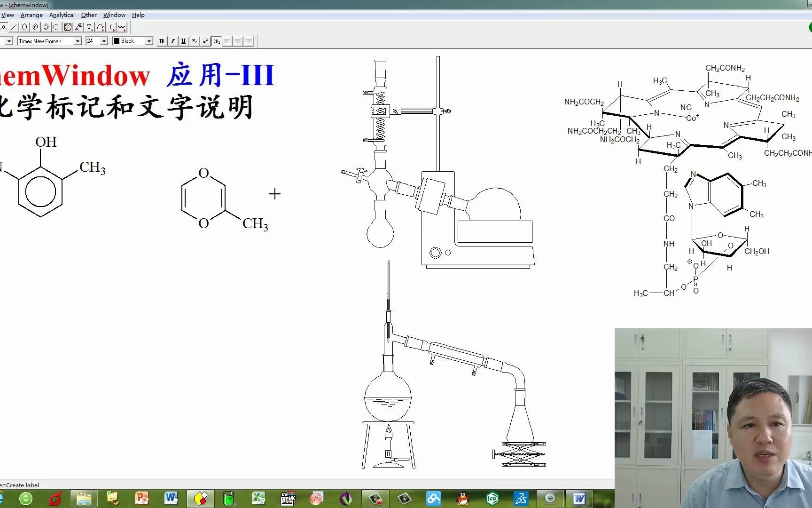This screenshot has height=508, width=812.
Task: Click inside the font size field
Action: (93, 41)
